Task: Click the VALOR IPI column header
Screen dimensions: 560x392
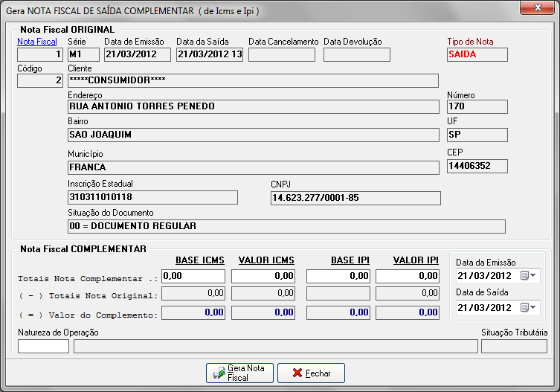Action: click(x=416, y=260)
